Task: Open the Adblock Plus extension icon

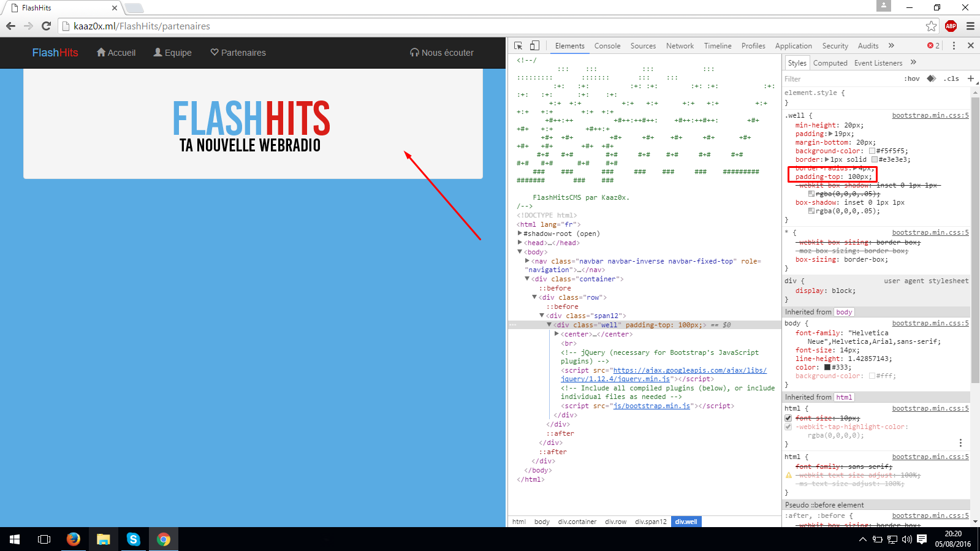Action: click(x=951, y=26)
